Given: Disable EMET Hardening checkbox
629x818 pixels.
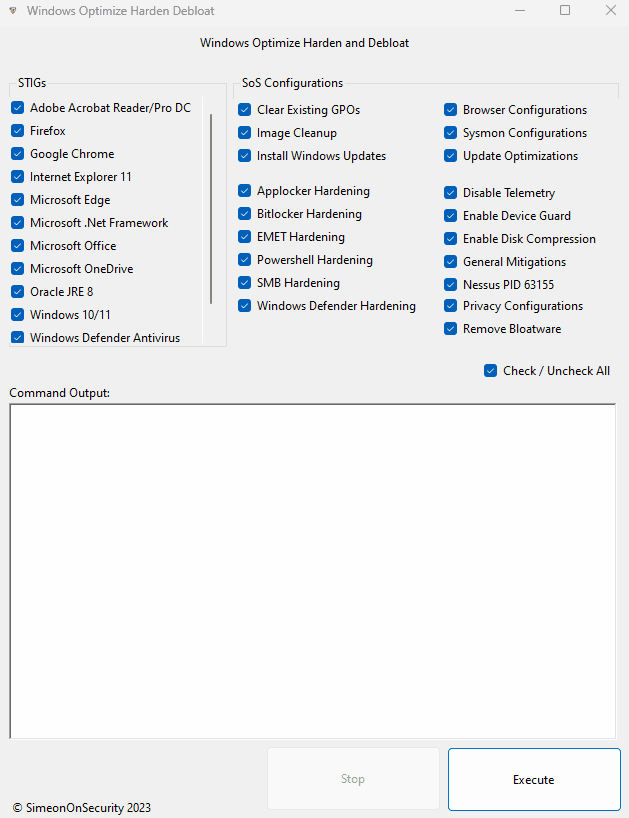Looking at the screenshot, I should coord(245,237).
